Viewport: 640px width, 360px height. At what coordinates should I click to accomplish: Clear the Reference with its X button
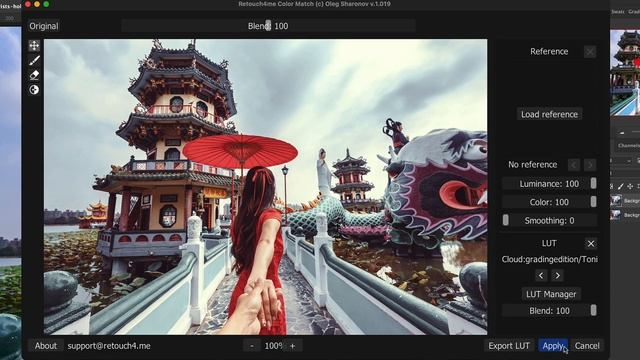click(x=590, y=52)
